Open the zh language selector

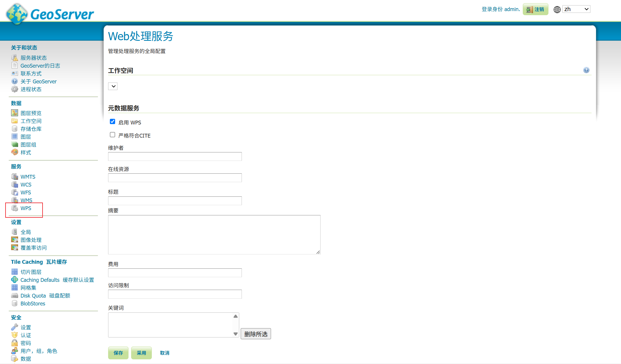coord(576,9)
